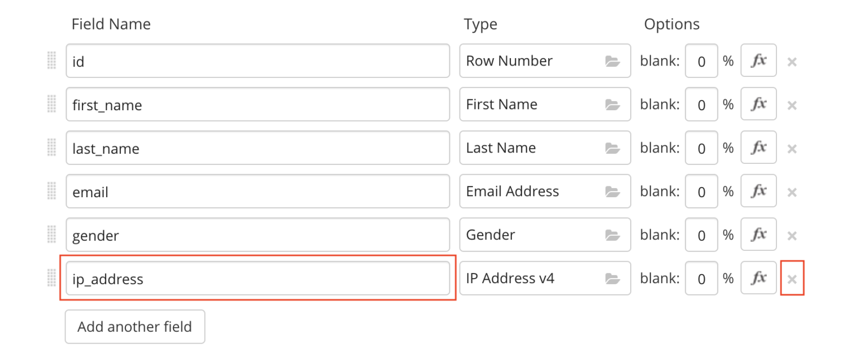Open the formula editor for the id field

pyautogui.click(x=758, y=60)
